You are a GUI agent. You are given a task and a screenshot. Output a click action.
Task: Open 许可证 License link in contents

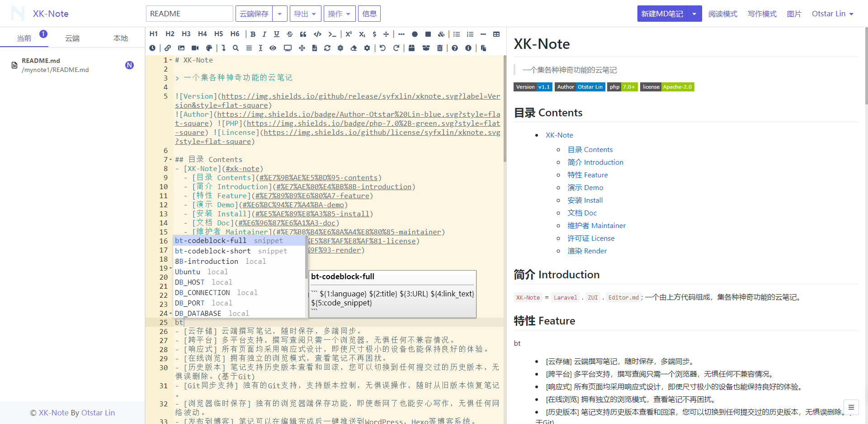point(591,238)
